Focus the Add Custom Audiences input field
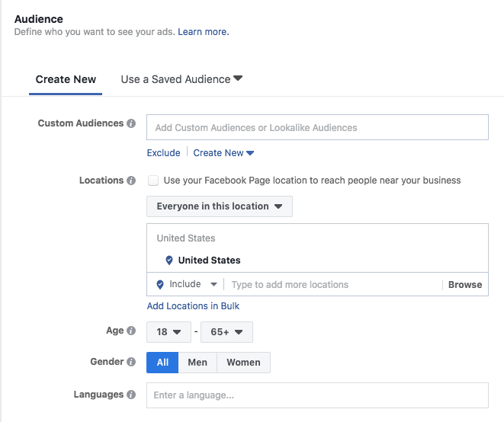 point(317,127)
